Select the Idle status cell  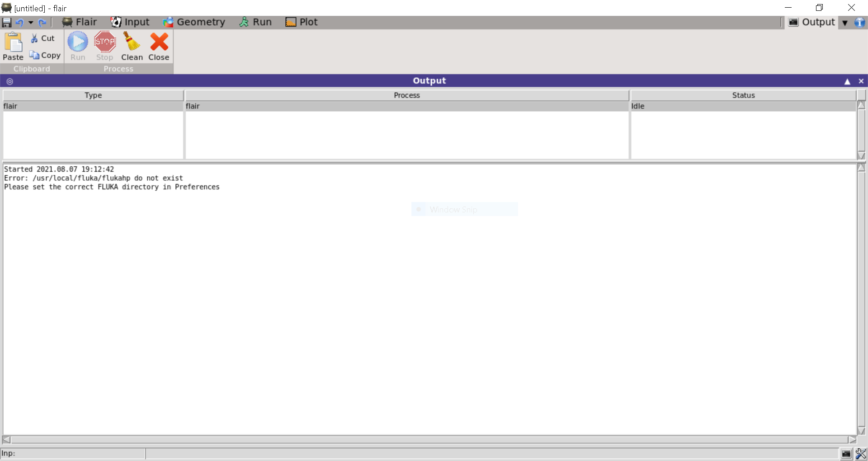[743, 106]
